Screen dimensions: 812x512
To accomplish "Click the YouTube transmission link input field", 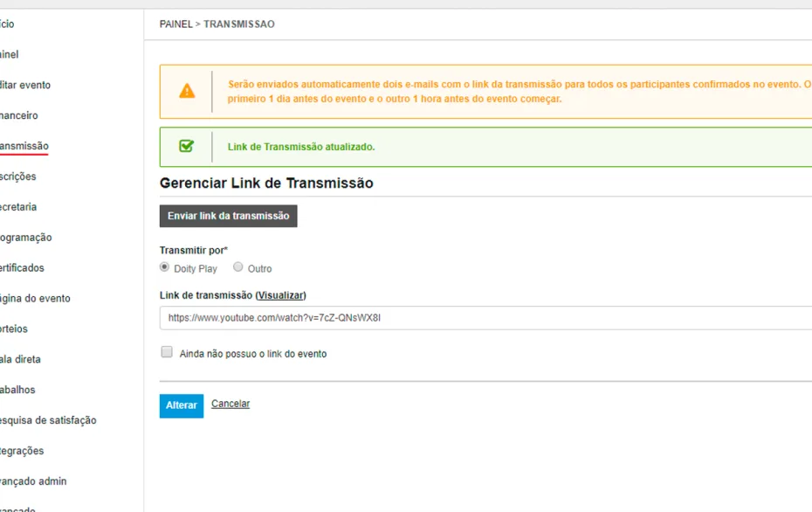I will click(485, 318).
